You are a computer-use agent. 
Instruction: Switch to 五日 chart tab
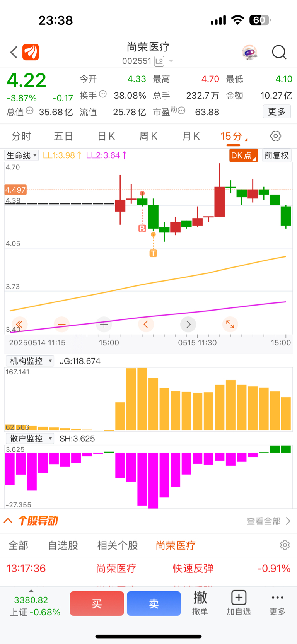pos(63,136)
